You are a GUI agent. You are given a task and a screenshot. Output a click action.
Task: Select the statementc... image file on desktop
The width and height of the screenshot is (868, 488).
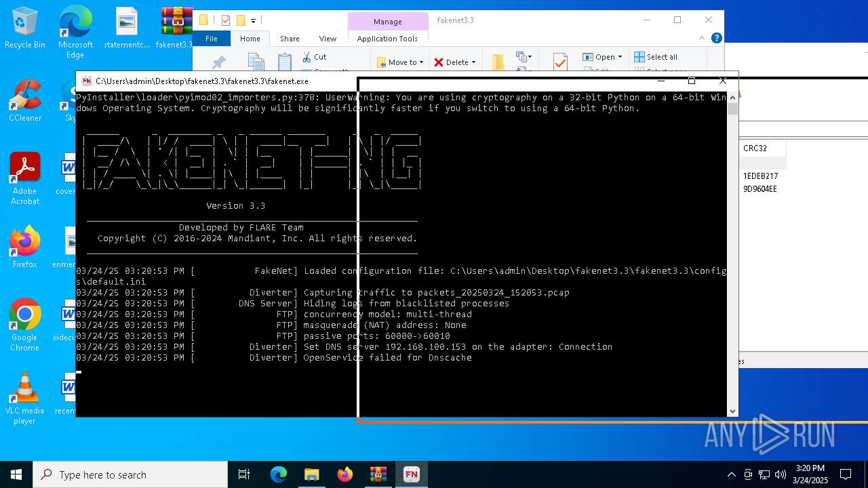127,28
